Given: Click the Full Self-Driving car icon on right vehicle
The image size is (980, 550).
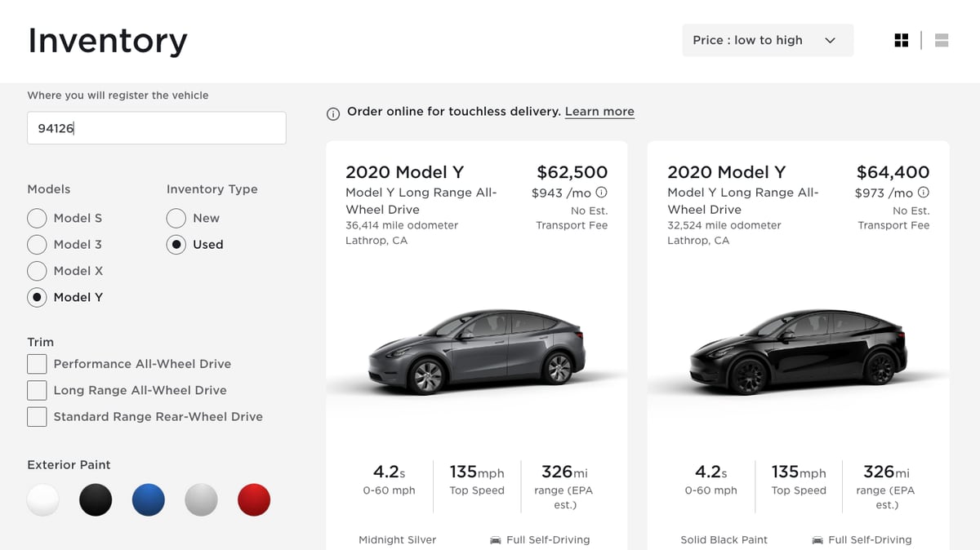Looking at the screenshot, I should coord(817,539).
